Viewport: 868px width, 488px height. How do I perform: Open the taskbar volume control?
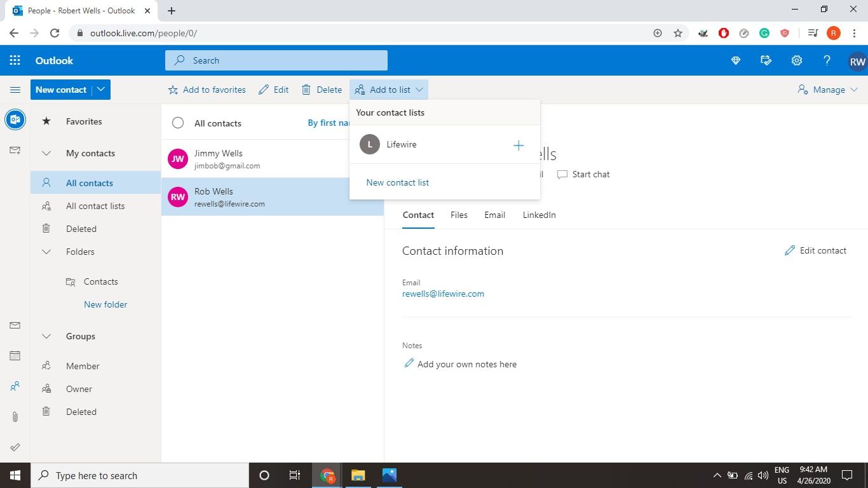coord(763,475)
